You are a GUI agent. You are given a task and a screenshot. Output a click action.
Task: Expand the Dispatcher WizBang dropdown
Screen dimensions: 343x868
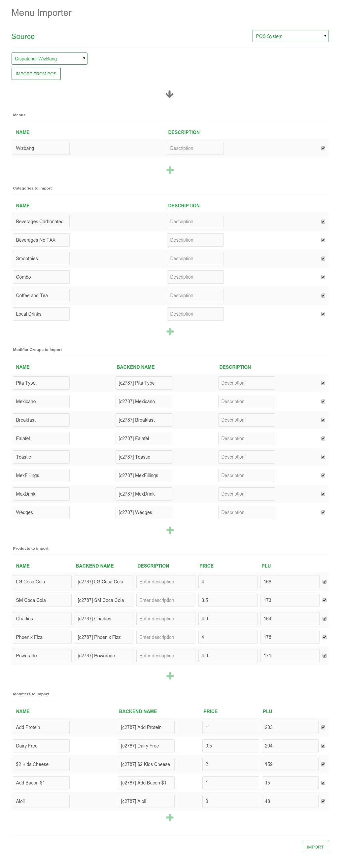pos(50,59)
